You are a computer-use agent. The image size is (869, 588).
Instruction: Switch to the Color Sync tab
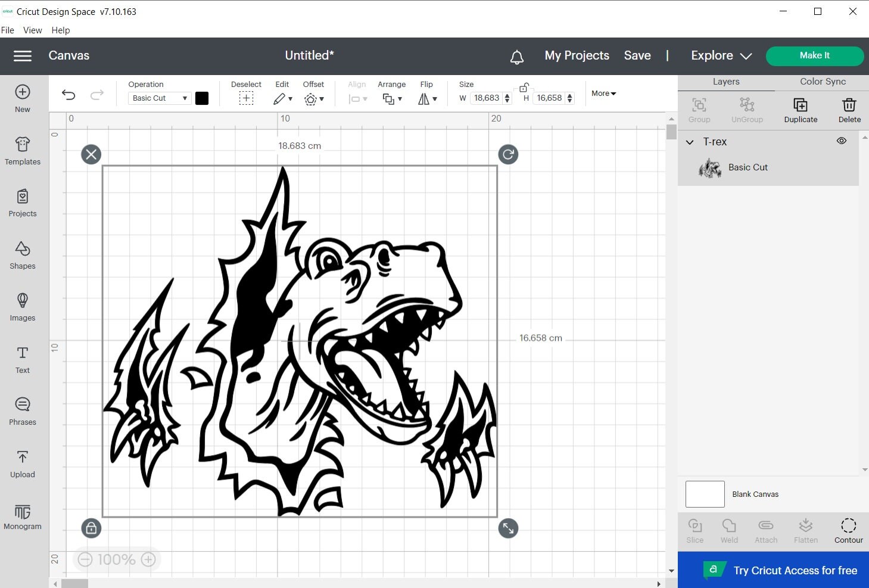822,82
